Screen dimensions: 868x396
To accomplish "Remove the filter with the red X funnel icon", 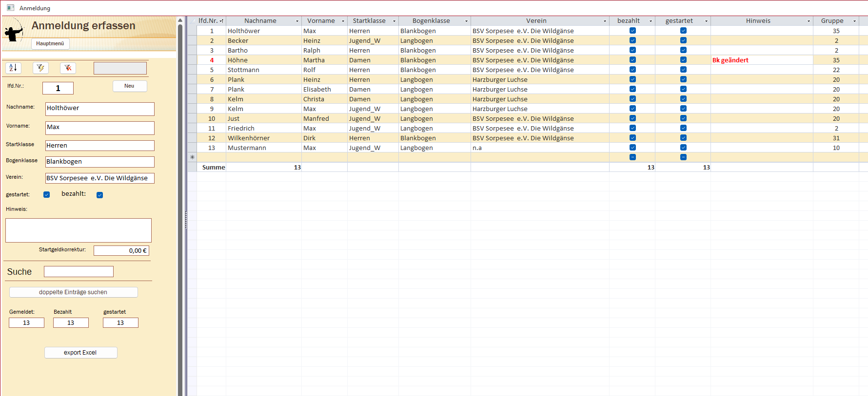I will [x=68, y=68].
